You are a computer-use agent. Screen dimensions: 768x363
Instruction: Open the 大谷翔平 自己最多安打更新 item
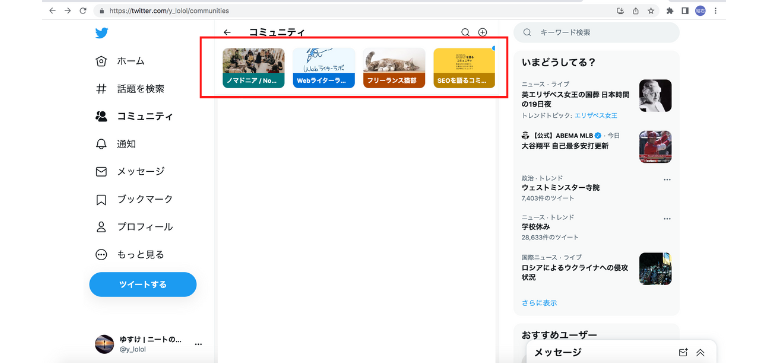[x=565, y=146]
